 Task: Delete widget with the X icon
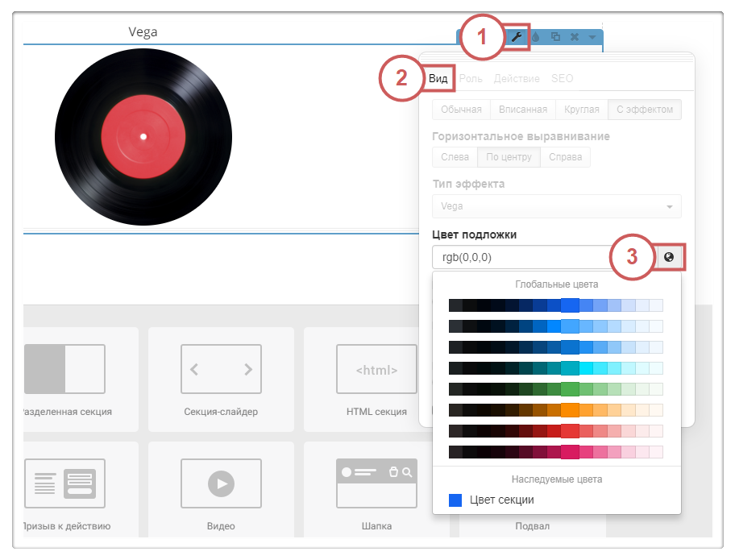pyautogui.click(x=574, y=37)
